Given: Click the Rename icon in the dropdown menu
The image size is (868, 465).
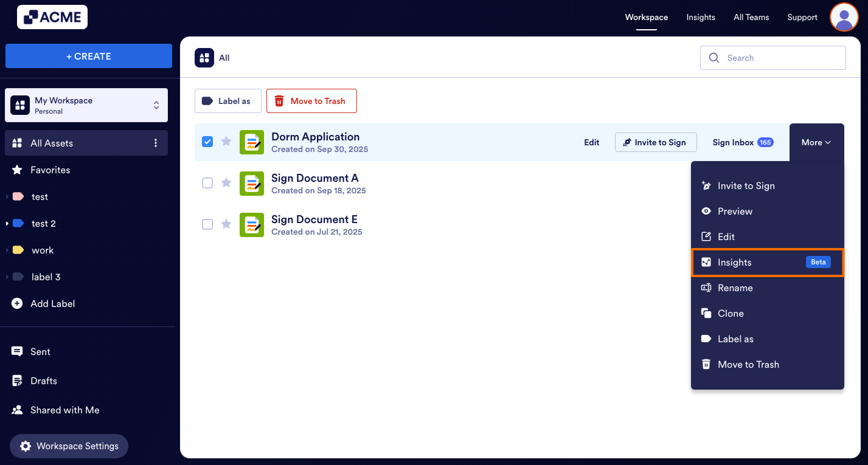Looking at the screenshot, I should pyautogui.click(x=706, y=288).
